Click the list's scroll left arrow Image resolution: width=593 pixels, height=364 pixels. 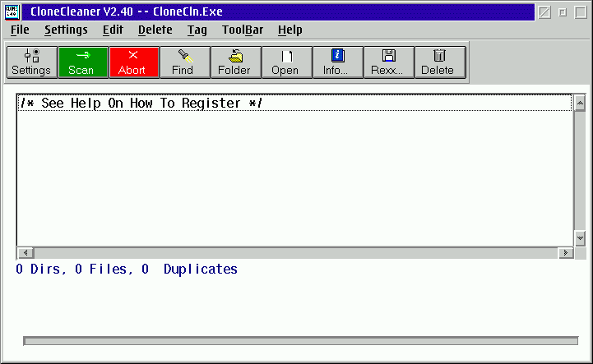point(25,252)
